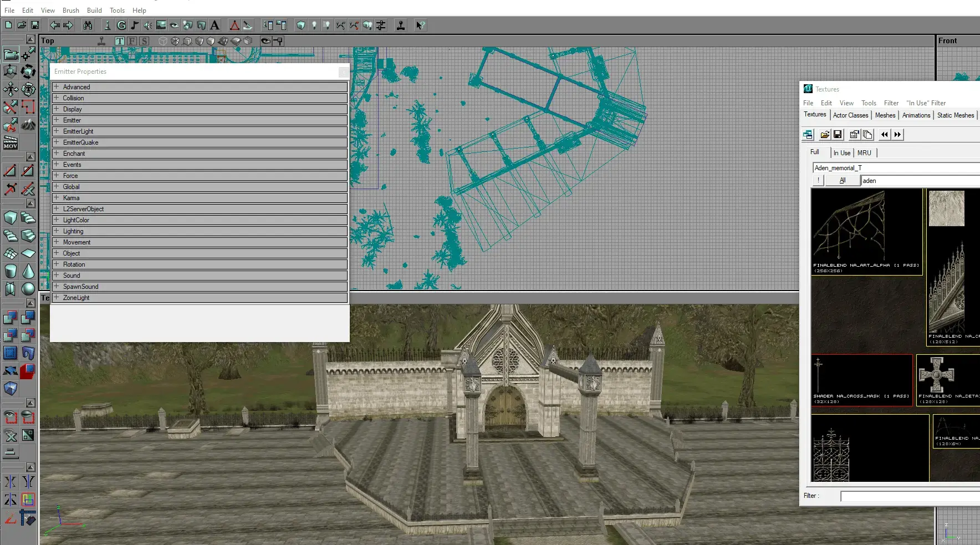980x545 pixels.
Task: Select the Camera Movement tool
Action: [11, 54]
